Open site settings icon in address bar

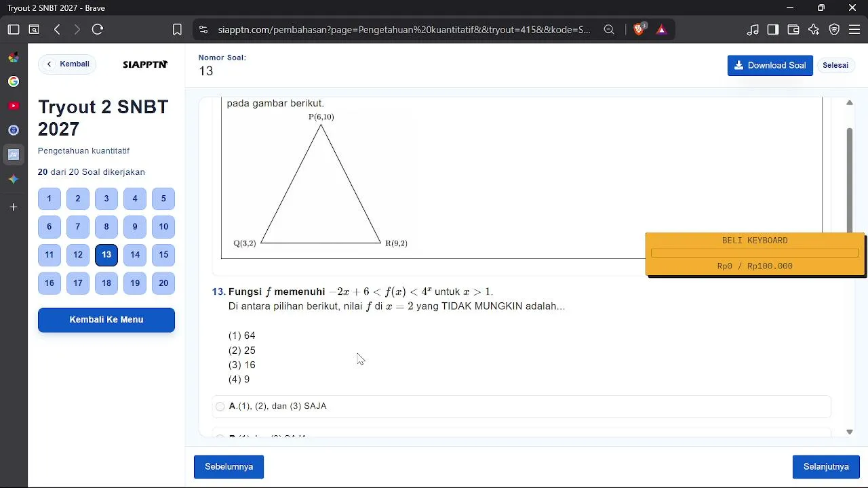pos(203,30)
